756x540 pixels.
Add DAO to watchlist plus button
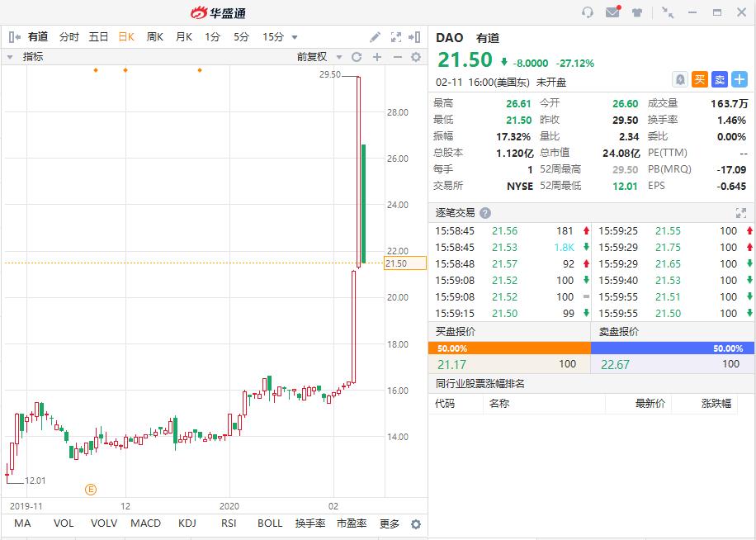739,79
